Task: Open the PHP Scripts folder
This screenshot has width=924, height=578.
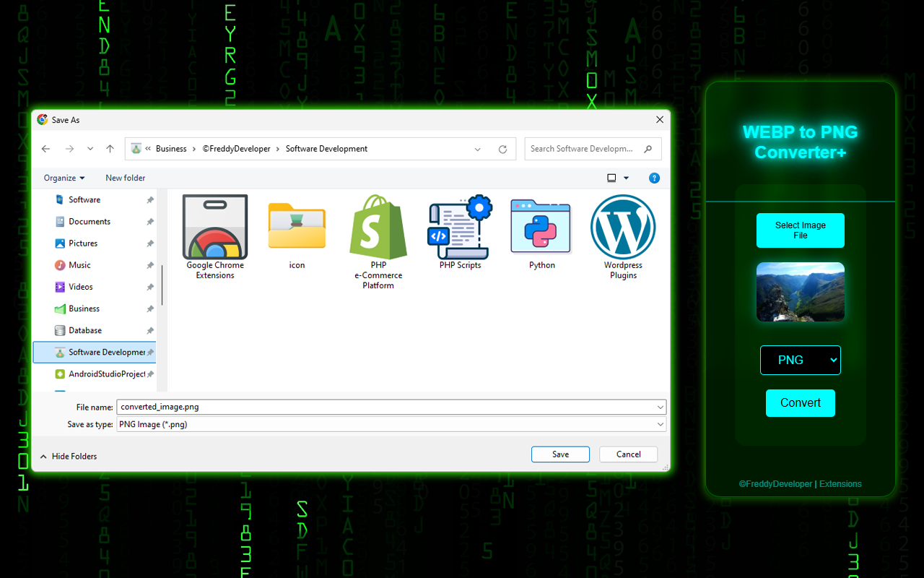Action: click(x=460, y=232)
